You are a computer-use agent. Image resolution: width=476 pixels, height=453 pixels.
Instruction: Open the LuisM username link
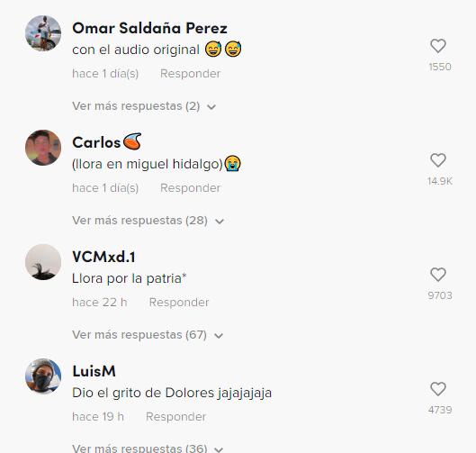click(94, 371)
